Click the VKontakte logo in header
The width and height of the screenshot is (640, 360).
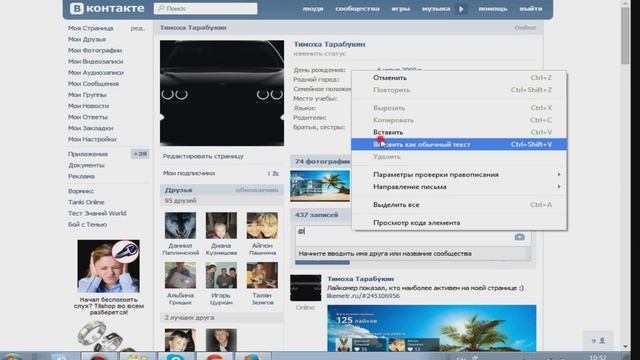point(107,8)
